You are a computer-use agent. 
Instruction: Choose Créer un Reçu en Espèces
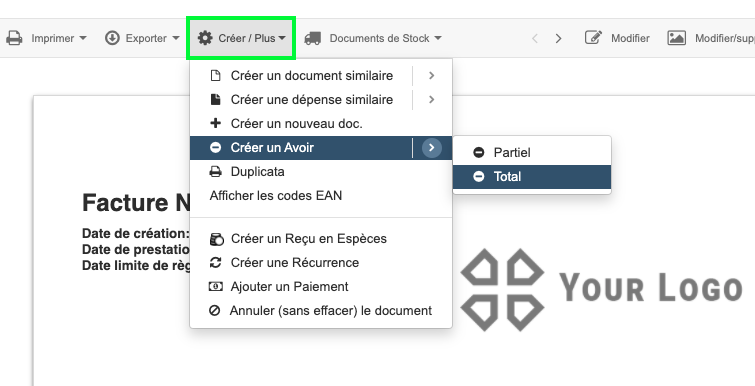coord(309,239)
